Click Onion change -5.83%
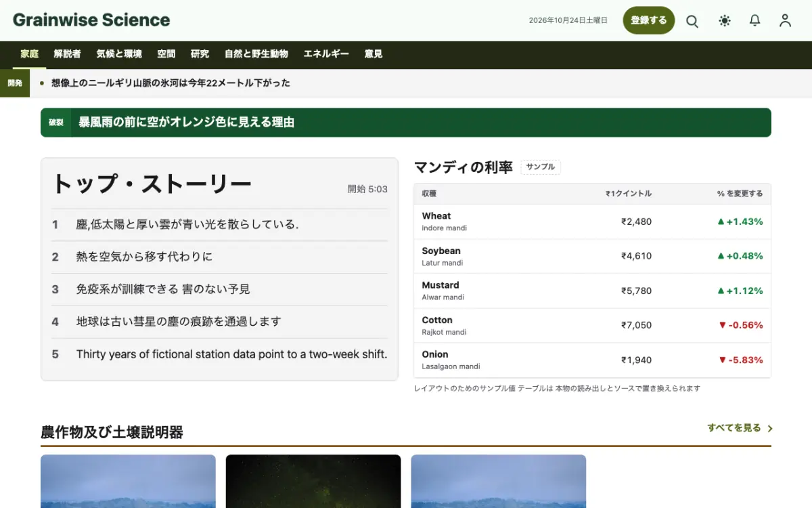812x508 pixels. coord(740,360)
